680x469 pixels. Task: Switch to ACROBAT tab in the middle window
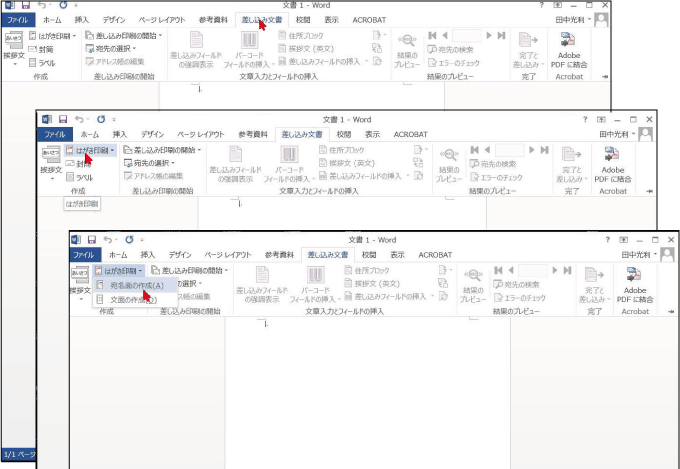[x=410, y=134]
